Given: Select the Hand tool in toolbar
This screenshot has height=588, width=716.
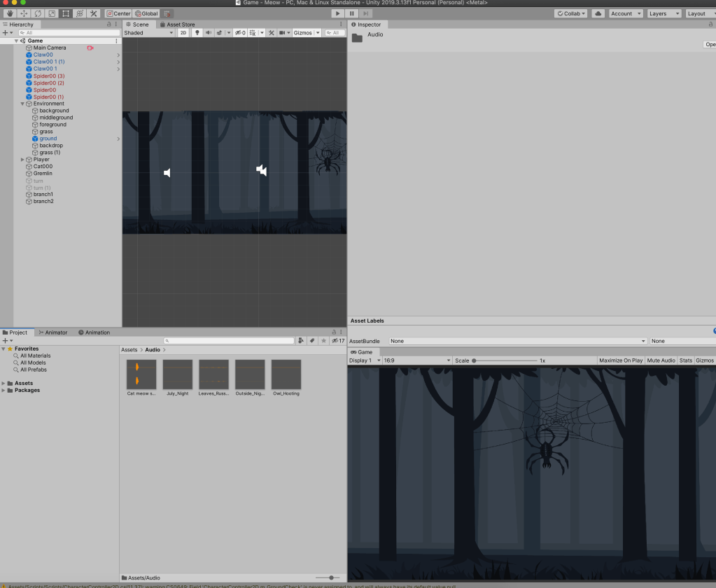Looking at the screenshot, I should pyautogui.click(x=10, y=13).
